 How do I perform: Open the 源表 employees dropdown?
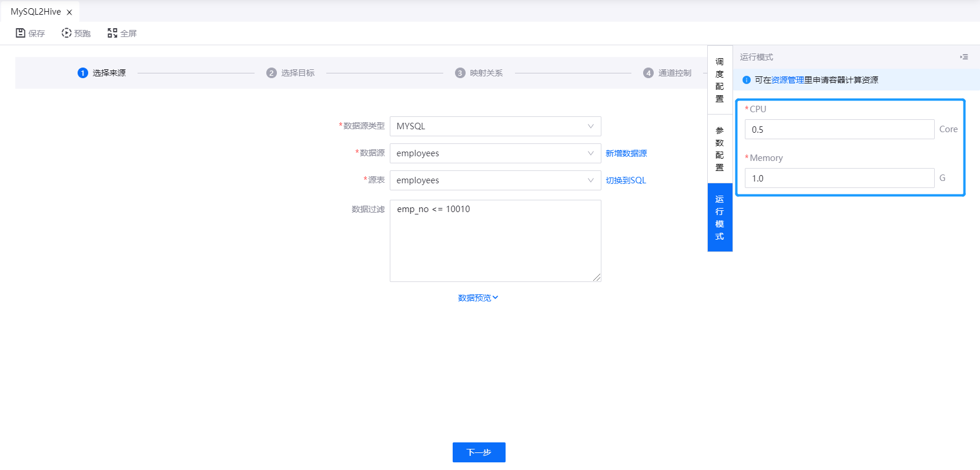pos(496,180)
